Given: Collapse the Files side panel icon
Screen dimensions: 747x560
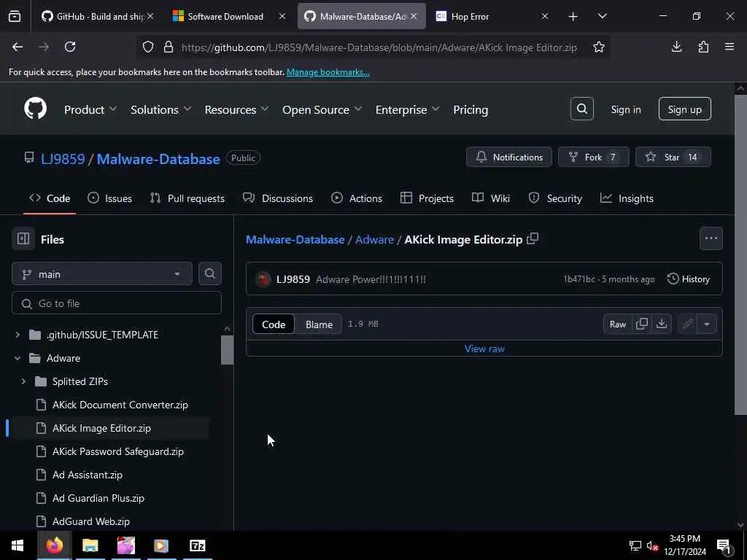Looking at the screenshot, I should click(23, 239).
